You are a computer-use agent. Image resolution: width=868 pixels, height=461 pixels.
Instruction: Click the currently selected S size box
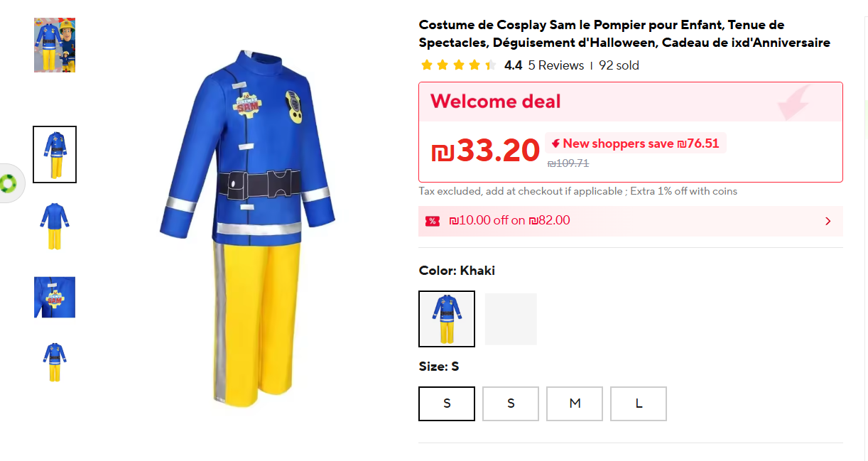(x=447, y=403)
